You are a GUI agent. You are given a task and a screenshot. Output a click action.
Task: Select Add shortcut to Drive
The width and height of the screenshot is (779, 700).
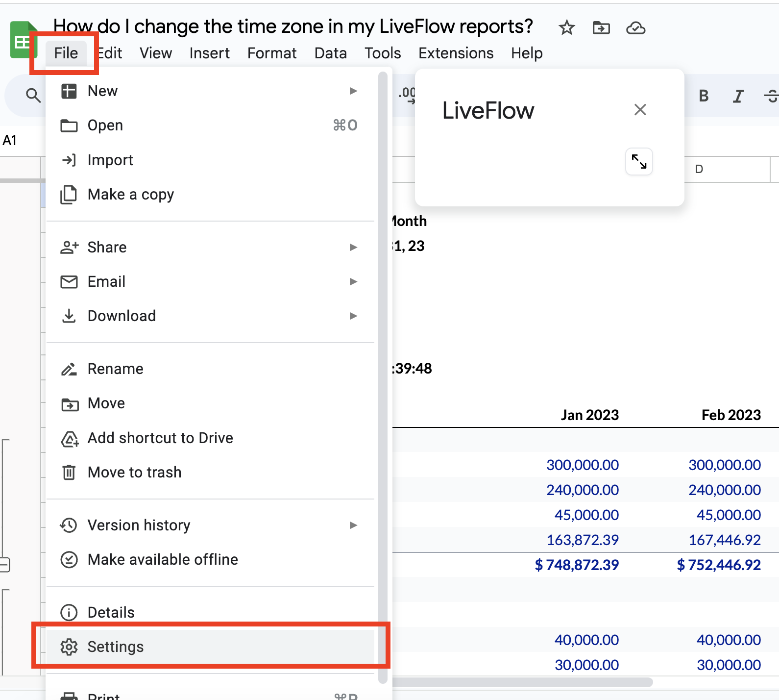tap(210, 438)
